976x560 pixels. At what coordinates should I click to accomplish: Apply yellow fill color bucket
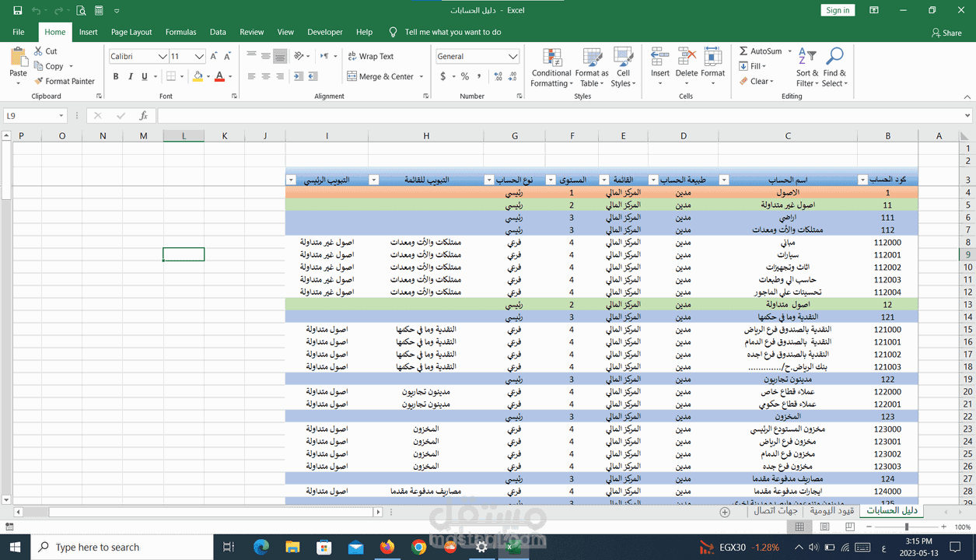198,76
